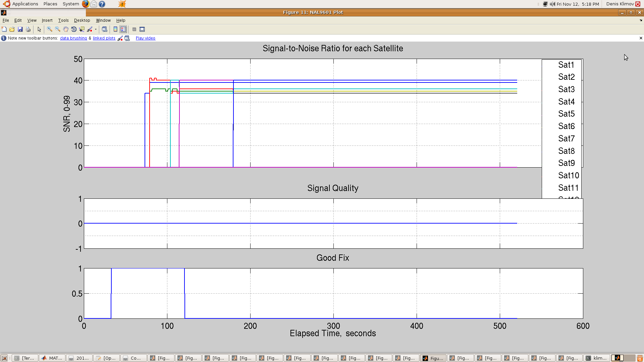Dismiss the toolbar note with its close X
The width and height of the screenshot is (644, 362).
(x=641, y=38)
